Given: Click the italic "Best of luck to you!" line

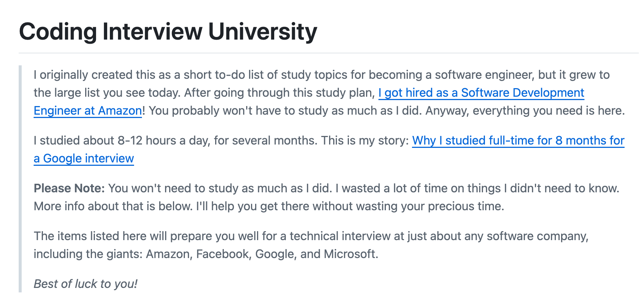Looking at the screenshot, I should pos(86,284).
